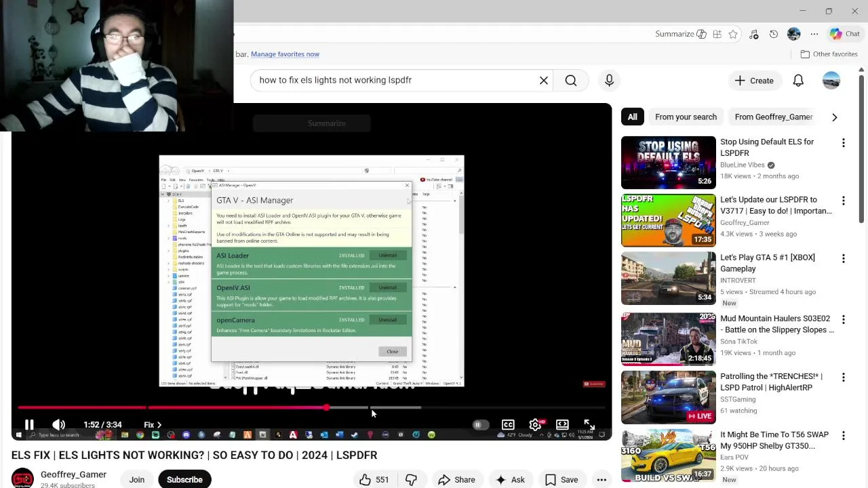Viewport: 868px width, 488px height.
Task: Open options for 'Patrolling the TRENCHES' video
Action: click(x=844, y=377)
